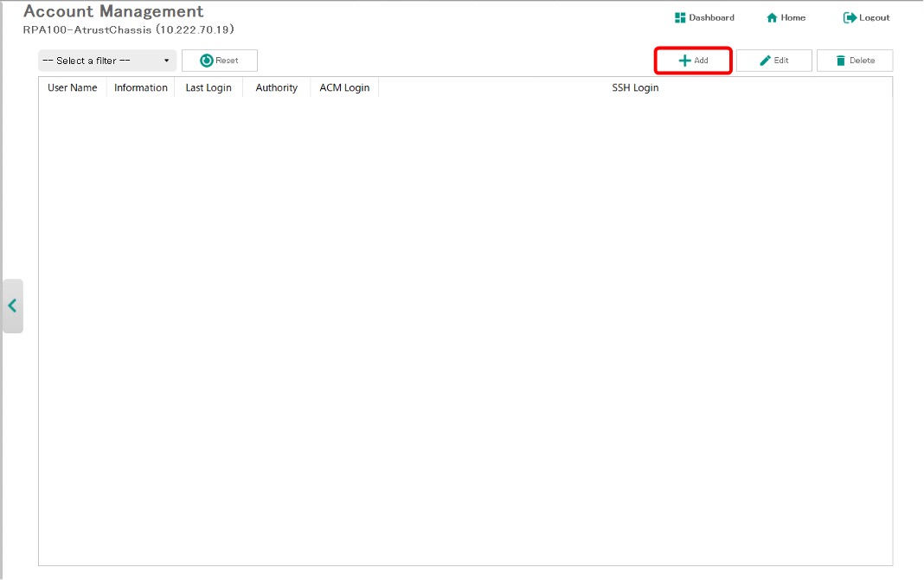This screenshot has width=924, height=580.
Task: Click the trash can Delete icon
Action: click(840, 61)
